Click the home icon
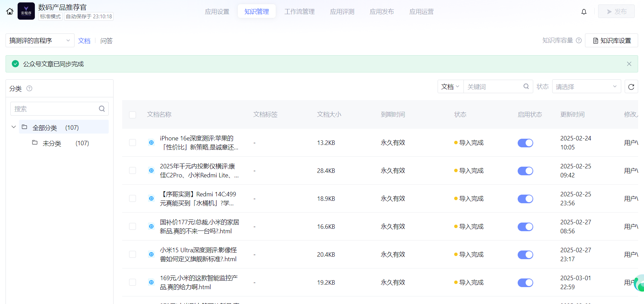 tap(10, 11)
